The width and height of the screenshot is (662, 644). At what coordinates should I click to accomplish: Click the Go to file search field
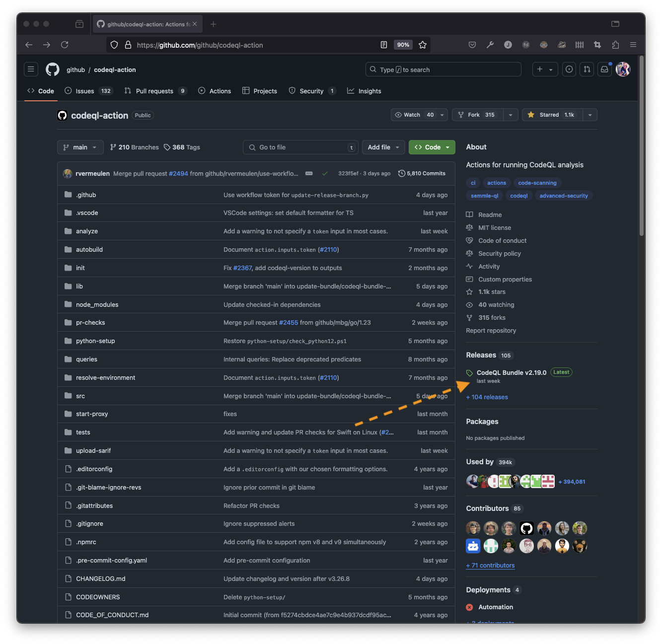300,147
